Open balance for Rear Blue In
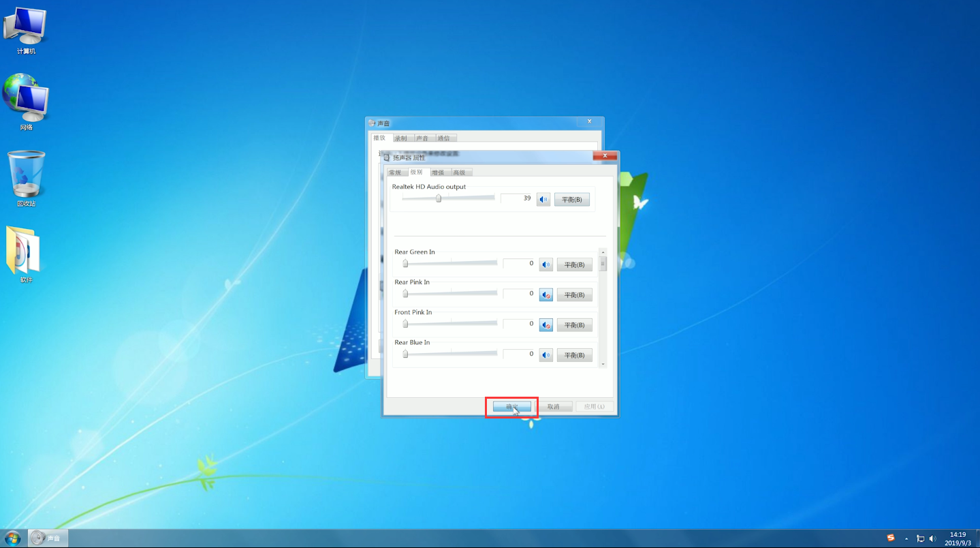This screenshot has width=980, height=548. [x=575, y=355]
